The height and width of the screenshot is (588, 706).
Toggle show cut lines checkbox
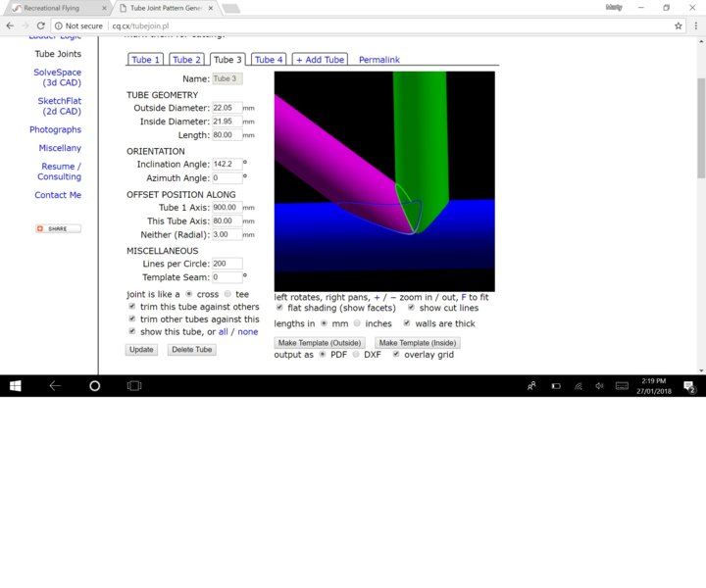coord(411,308)
